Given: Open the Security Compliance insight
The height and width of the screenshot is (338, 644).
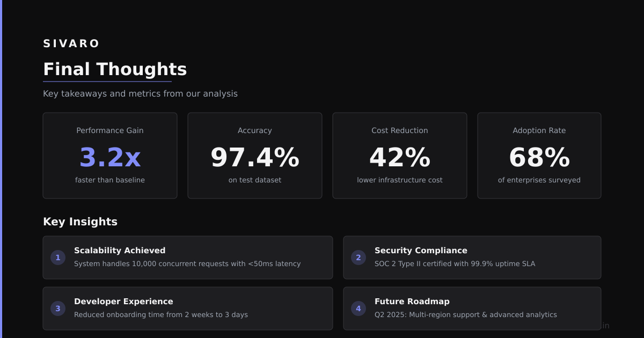Looking at the screenshot, I should pos(472,258).
